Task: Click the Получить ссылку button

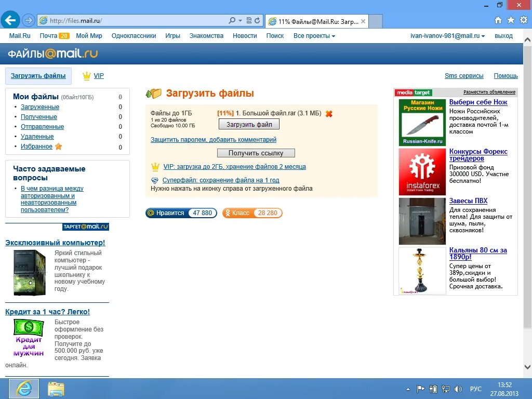Action: tap(256, 153)
